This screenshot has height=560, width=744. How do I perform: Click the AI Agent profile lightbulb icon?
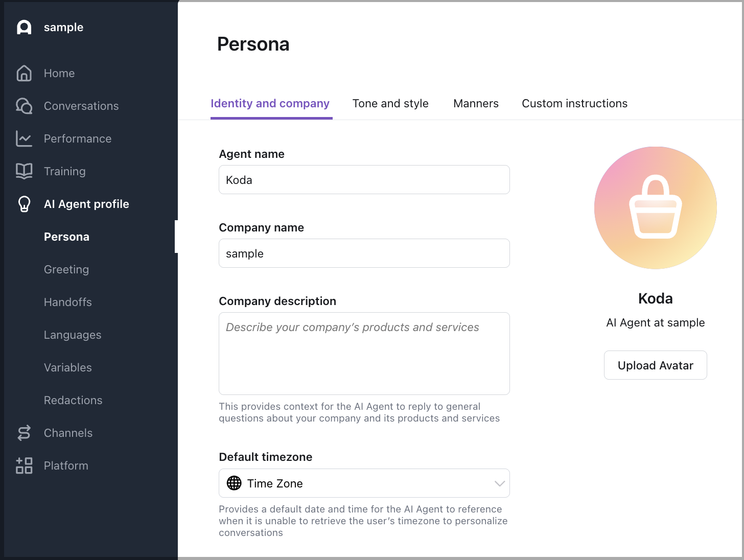coord(24,204)
